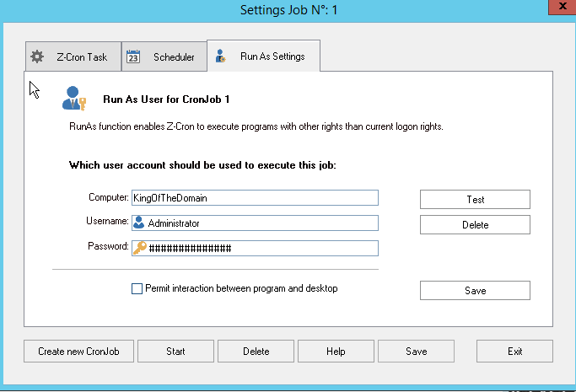Click Create new CronJob button
Screen dimensions: 576x392
[x=78, y=352]
